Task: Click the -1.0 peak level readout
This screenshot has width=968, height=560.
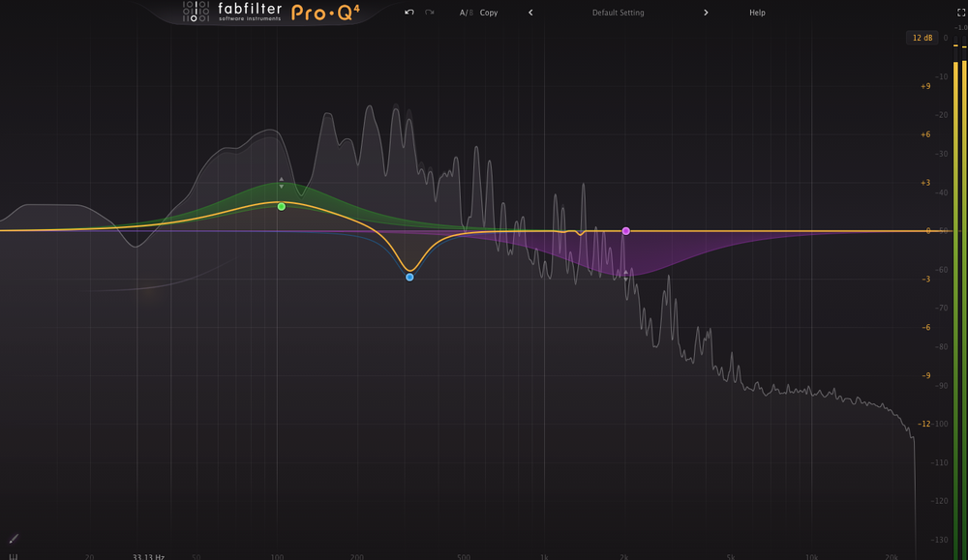Action: (961, 28)
